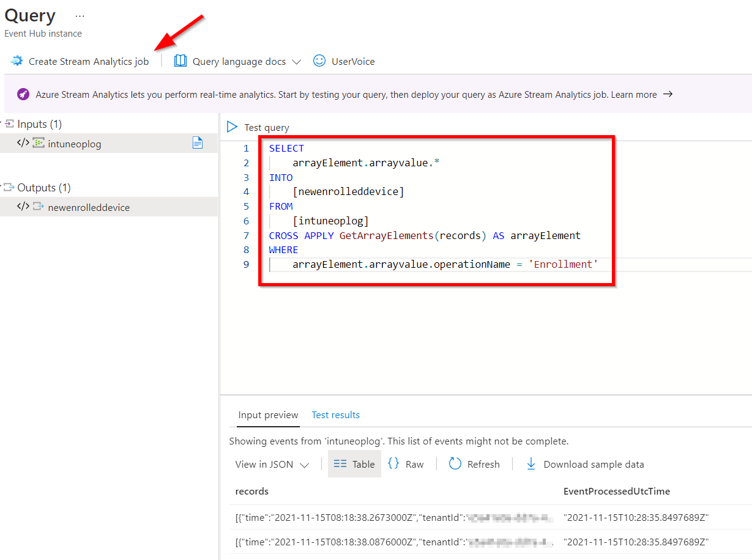752x560 pixels.
Task: Open the ellipsis menu next to Query title
Action: [x=78, y=15]
